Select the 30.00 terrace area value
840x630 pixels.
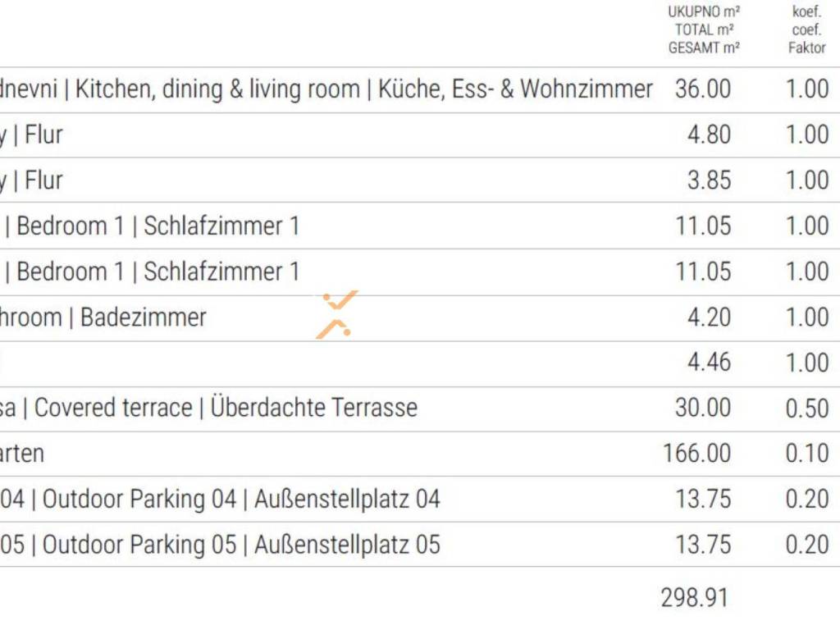click(702, 408)
